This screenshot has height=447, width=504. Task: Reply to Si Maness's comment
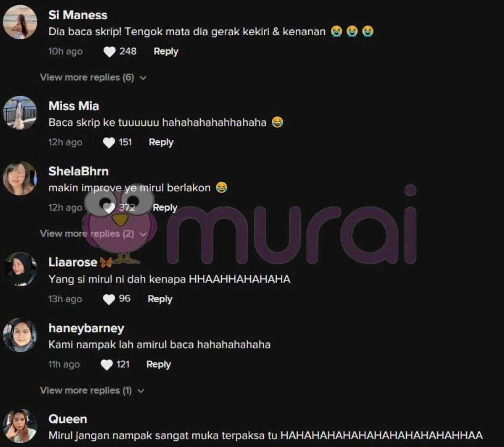coord(166,52)
